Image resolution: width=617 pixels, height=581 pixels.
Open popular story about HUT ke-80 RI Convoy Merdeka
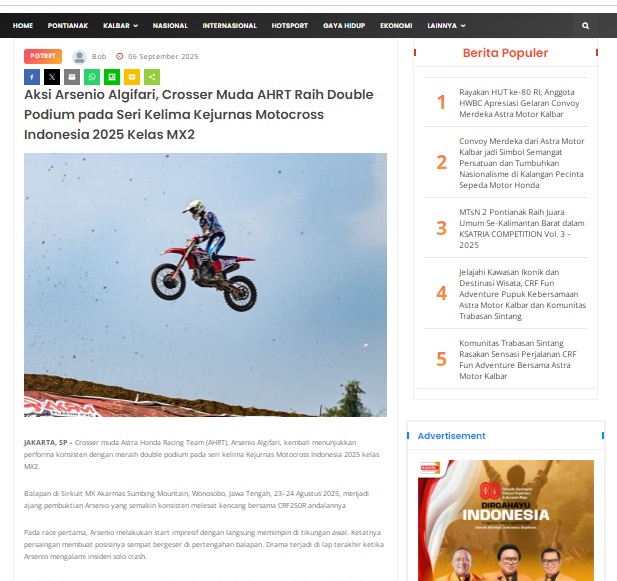519,103
